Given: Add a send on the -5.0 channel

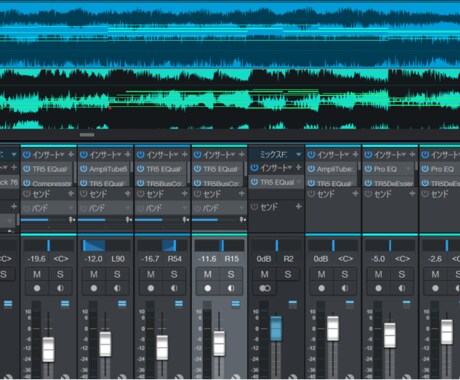Looking at the screenshot, I should coord(412,194).
